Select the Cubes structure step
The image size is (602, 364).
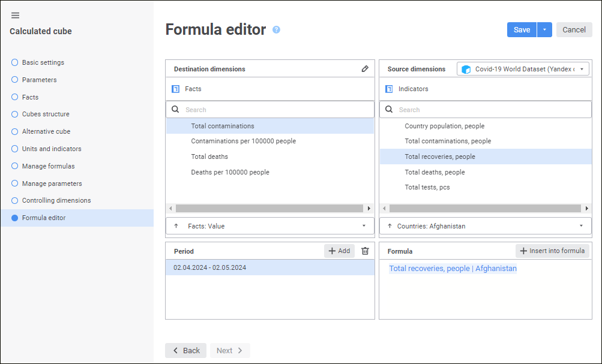(46, 114)
